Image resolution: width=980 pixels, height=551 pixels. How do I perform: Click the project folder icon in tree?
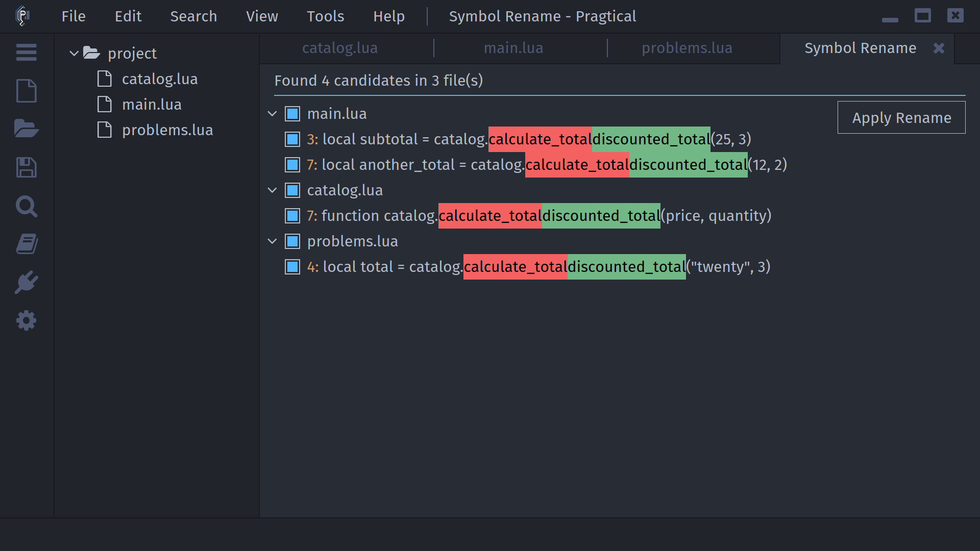click(91, 53)
